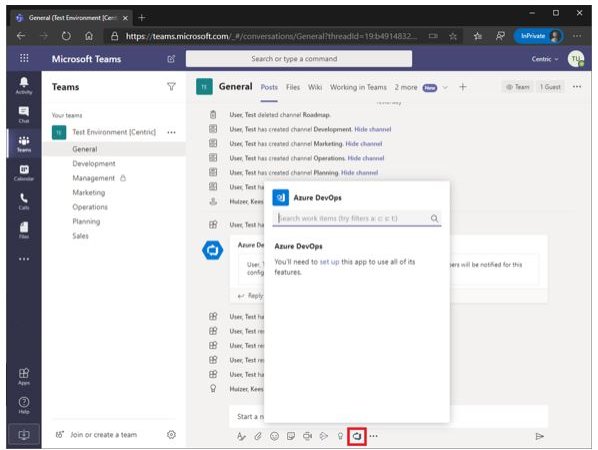Open the user profile avatar
Viewport: 598px width, 450px height.
(x=575, y=59)
